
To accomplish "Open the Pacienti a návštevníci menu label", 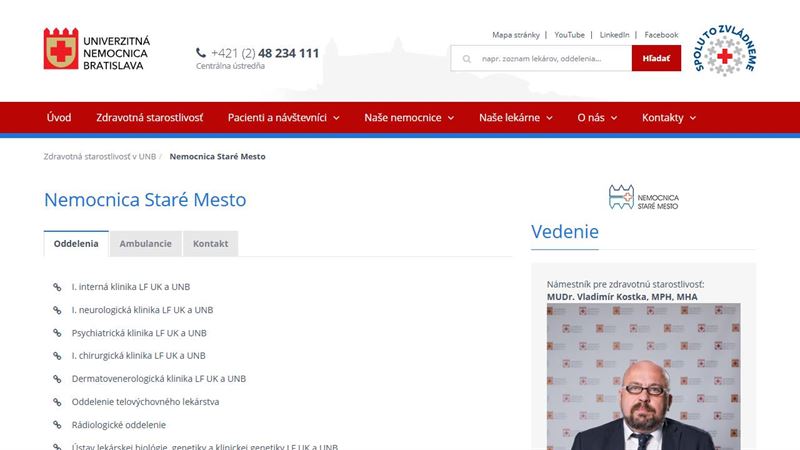I will [277, 117].
